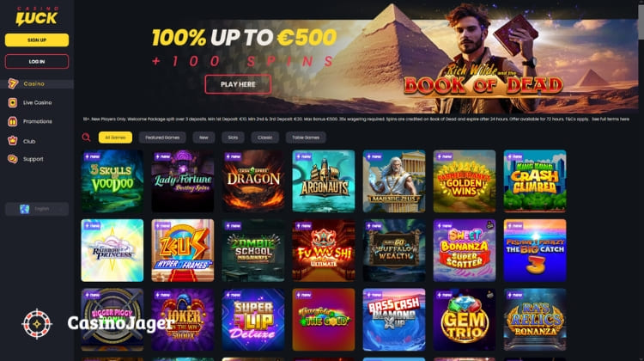Open the Club crown icon
644x361 pixels.
[x=13, y=141]
